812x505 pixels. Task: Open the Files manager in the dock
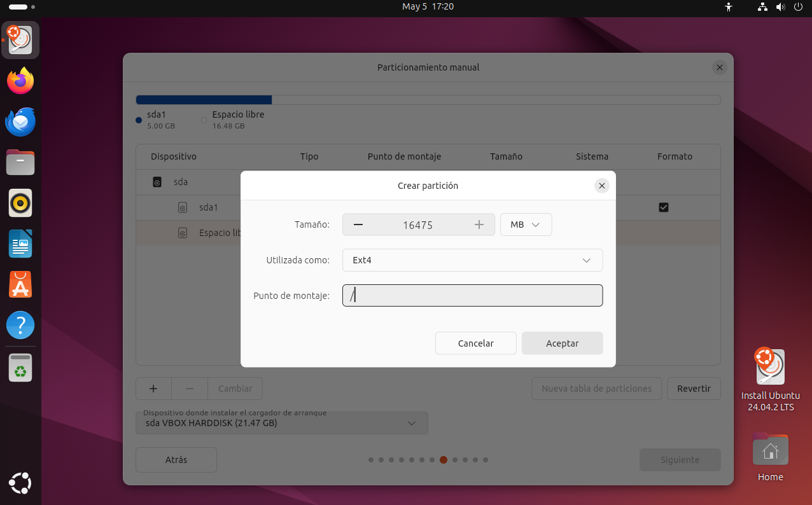[x=20, y=162]
